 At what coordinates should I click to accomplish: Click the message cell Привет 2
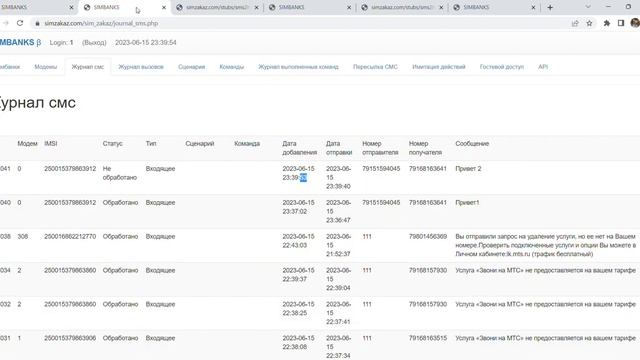468,169
